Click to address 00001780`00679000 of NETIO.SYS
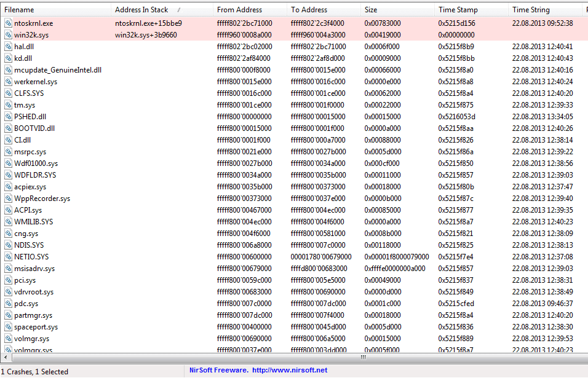The width and height of the screenshot is (588, 378). click(321, 257)
